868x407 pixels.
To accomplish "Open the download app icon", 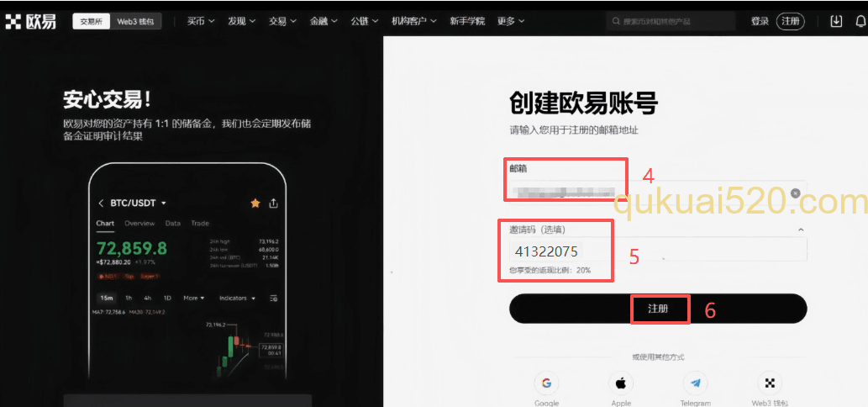I will coord(836,21).
